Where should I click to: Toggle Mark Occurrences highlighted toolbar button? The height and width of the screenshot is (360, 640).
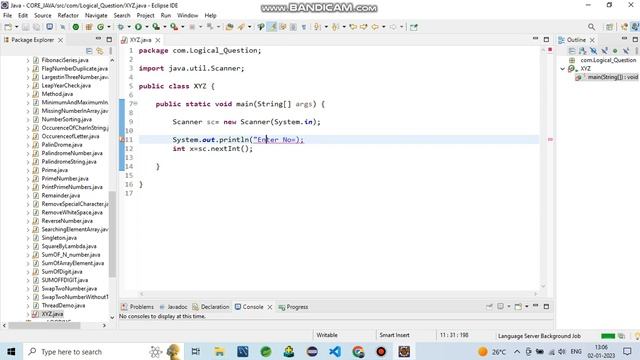tap(272, 27)
